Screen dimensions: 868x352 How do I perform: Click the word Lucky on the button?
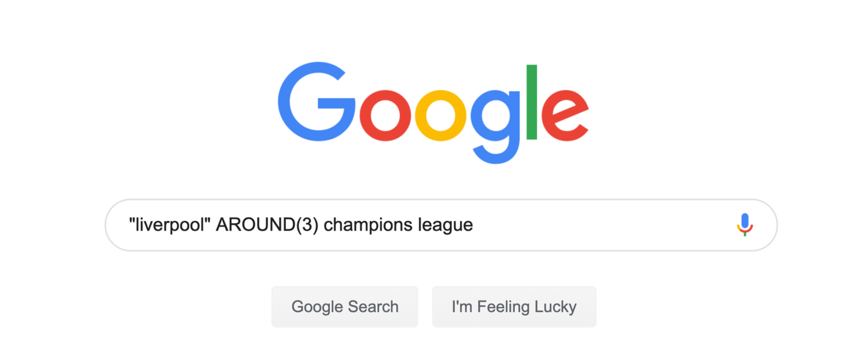click(x=556, y=307)
